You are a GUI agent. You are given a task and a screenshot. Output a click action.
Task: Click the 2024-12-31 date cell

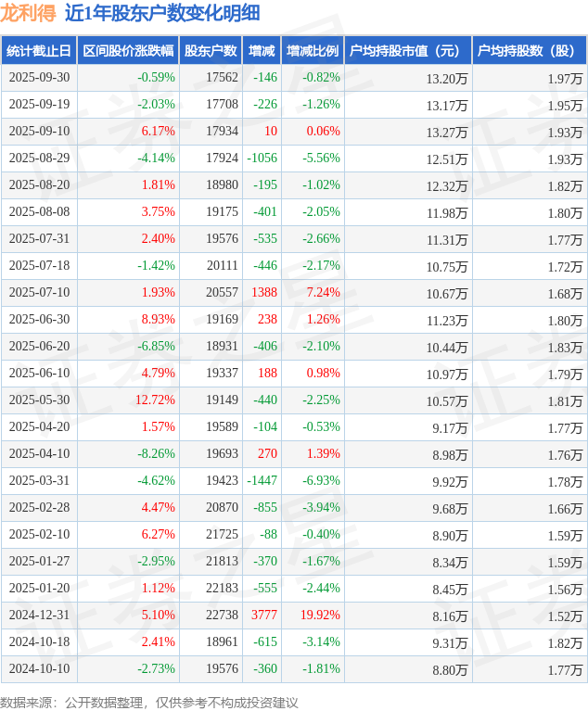click(39, 616)
